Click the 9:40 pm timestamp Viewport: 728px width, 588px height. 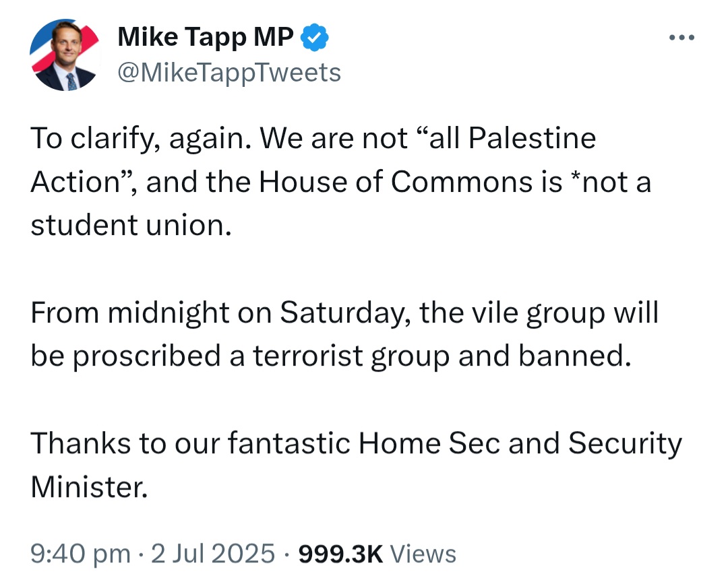(81, 554)
